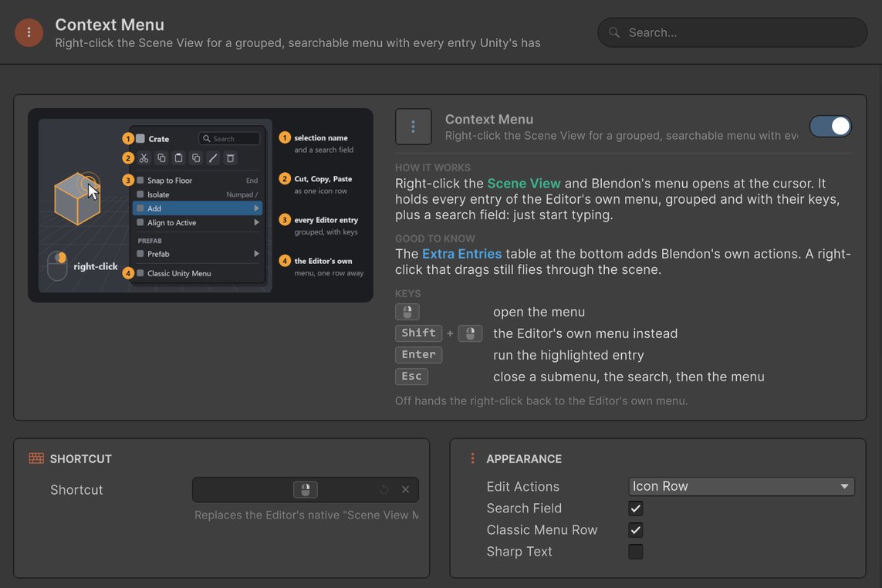Click the mouse button icon in Shortcut field

coord(306,489)
